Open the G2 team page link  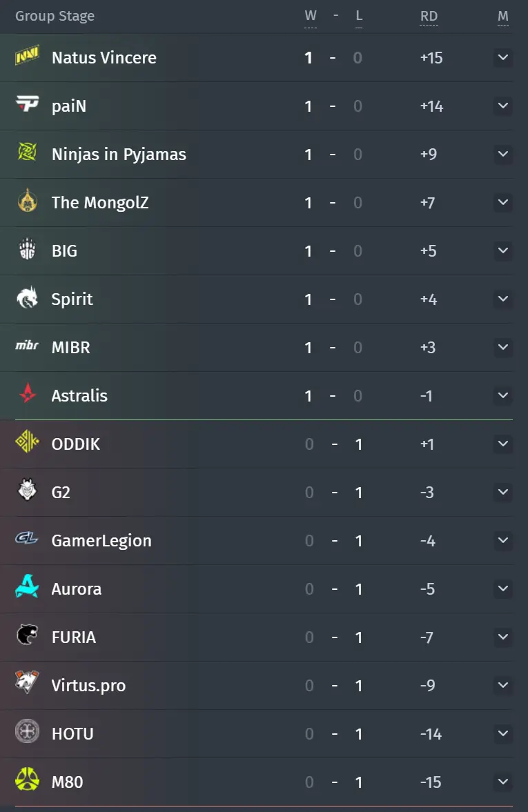pyautogui.click(x=61, y=492)
